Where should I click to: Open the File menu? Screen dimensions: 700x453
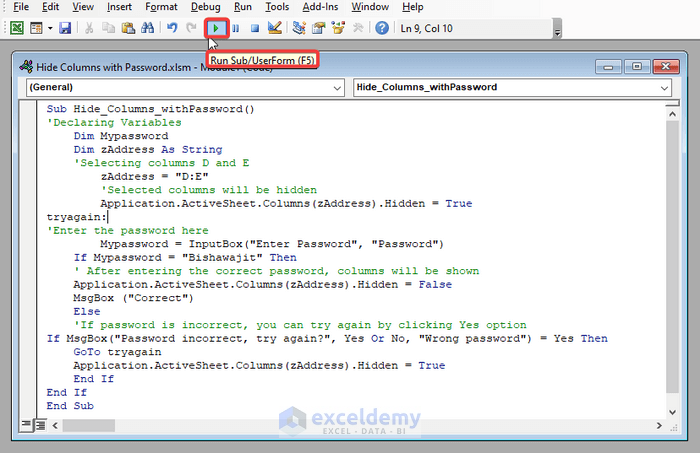coord(21,7)
